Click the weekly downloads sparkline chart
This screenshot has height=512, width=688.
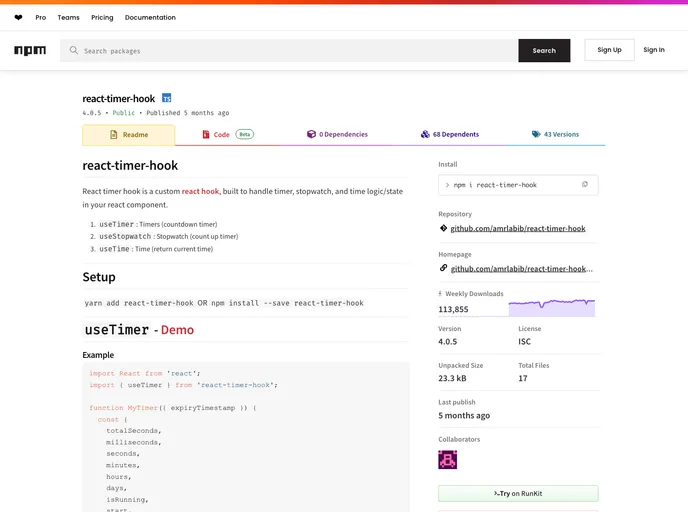tap(552, 308)
